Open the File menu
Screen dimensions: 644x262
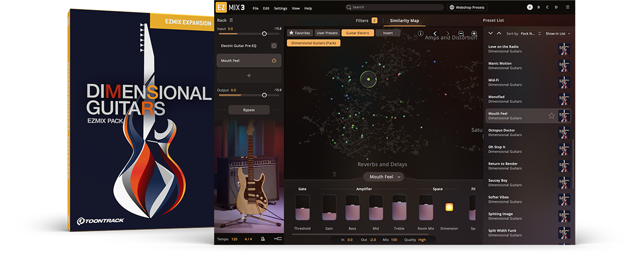255,8
